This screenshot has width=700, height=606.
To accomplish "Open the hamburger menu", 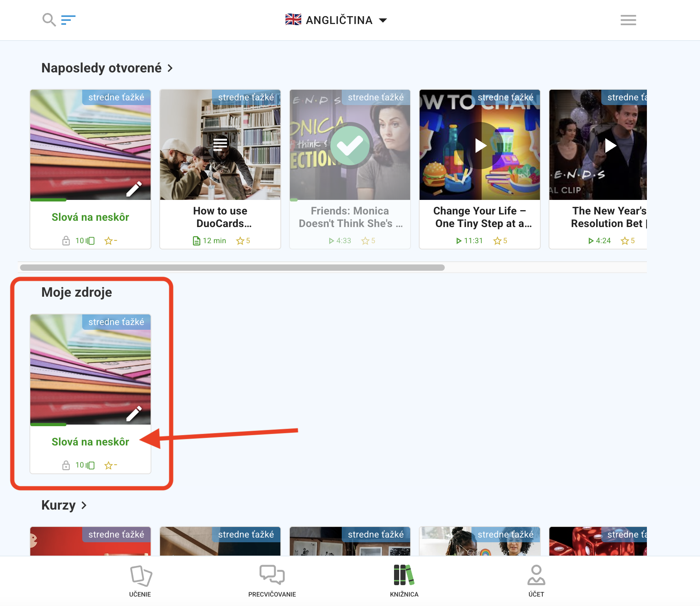I will click(628, 20).
